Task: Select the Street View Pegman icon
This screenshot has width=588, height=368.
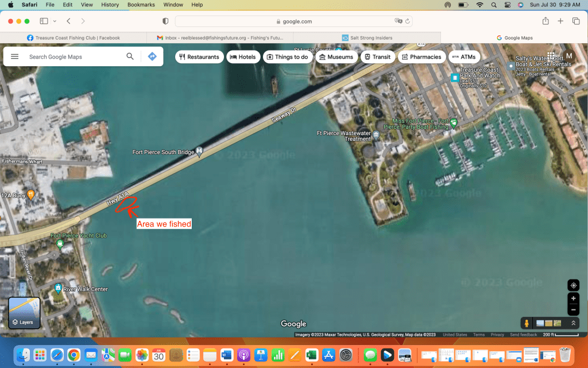Action: click(525, 323)
